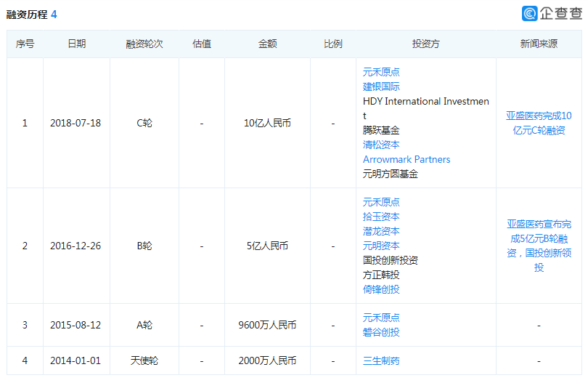
Task: Open 建银国际 investor link
Action: click(381, 86)
